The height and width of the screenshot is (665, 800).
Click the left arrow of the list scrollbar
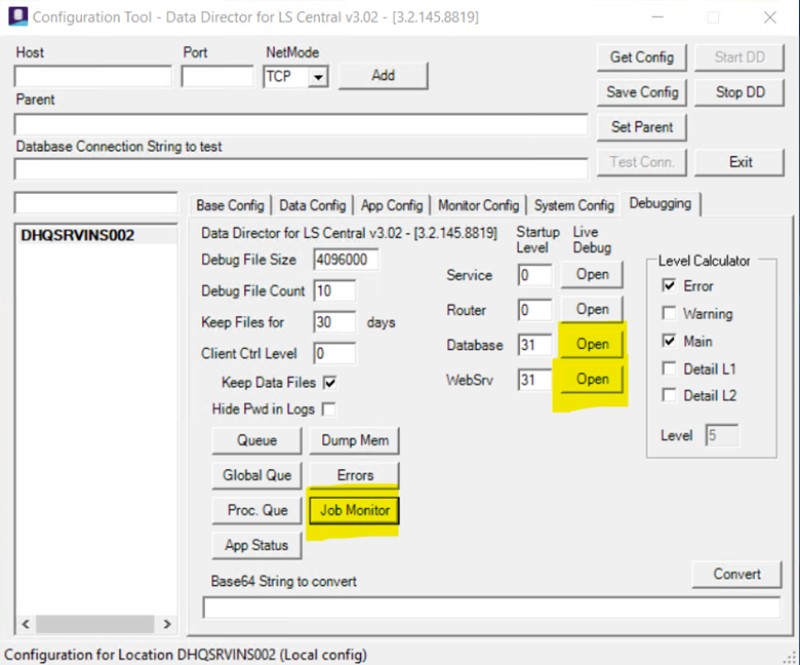[x=26, y=624]
